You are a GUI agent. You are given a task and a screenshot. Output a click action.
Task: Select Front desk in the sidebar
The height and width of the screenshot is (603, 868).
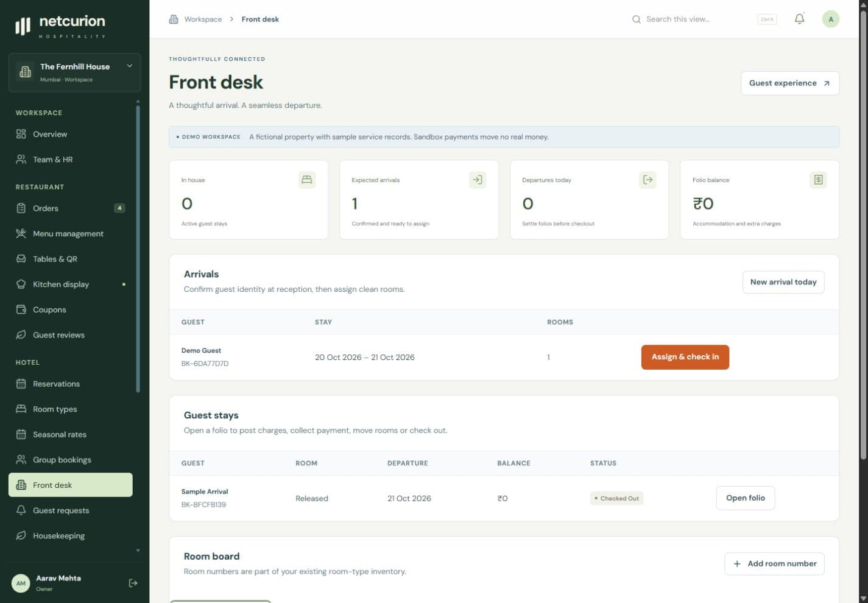pos(71,485)
